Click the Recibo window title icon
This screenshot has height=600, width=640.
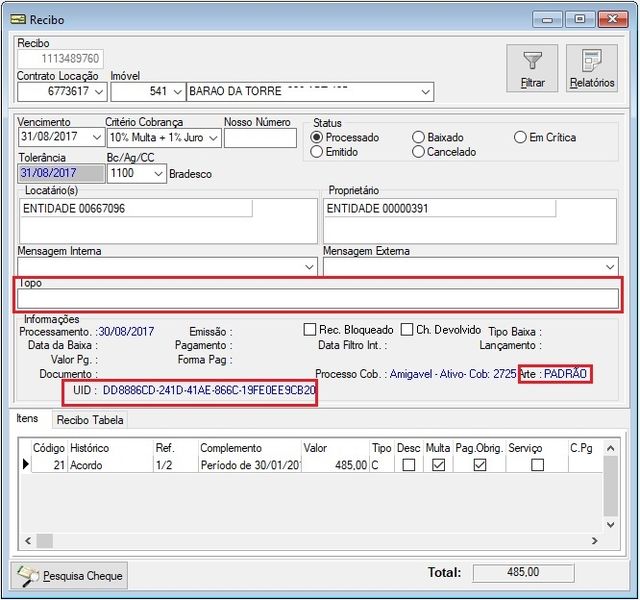tap(16, 19)
